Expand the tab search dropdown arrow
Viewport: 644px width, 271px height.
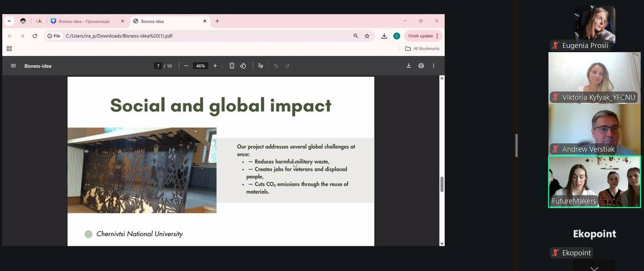pyautogui.click(x=9, y=21)
